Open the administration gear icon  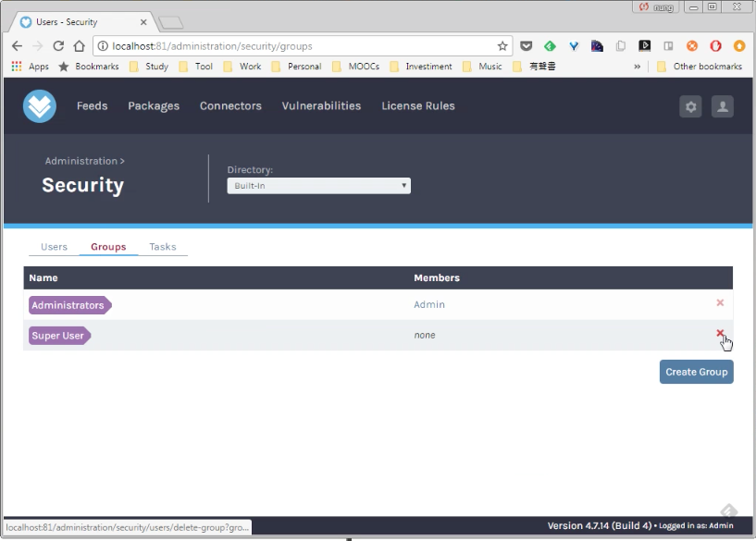coord(690,106)
